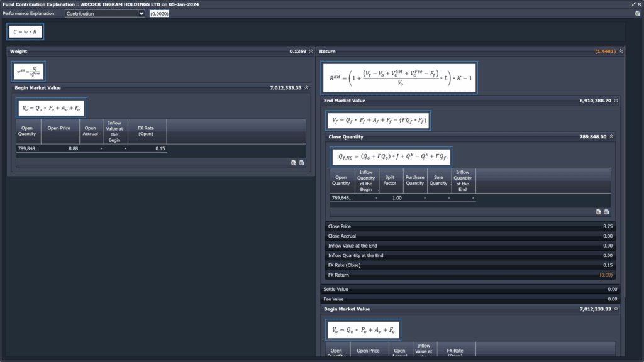The height and width of the screenshot is (362, 644).
Task: Click the right export icon under Open Price table
Action: point(301,162)
